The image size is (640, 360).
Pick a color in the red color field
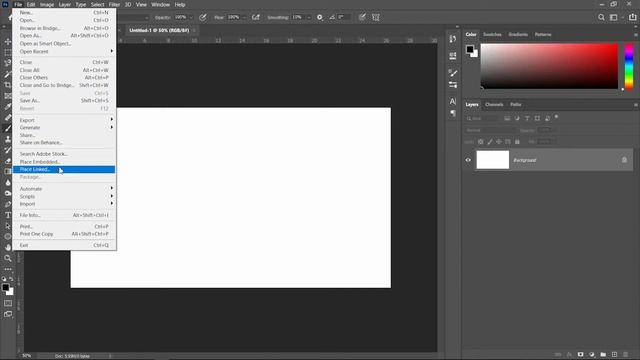click(549, 66)
